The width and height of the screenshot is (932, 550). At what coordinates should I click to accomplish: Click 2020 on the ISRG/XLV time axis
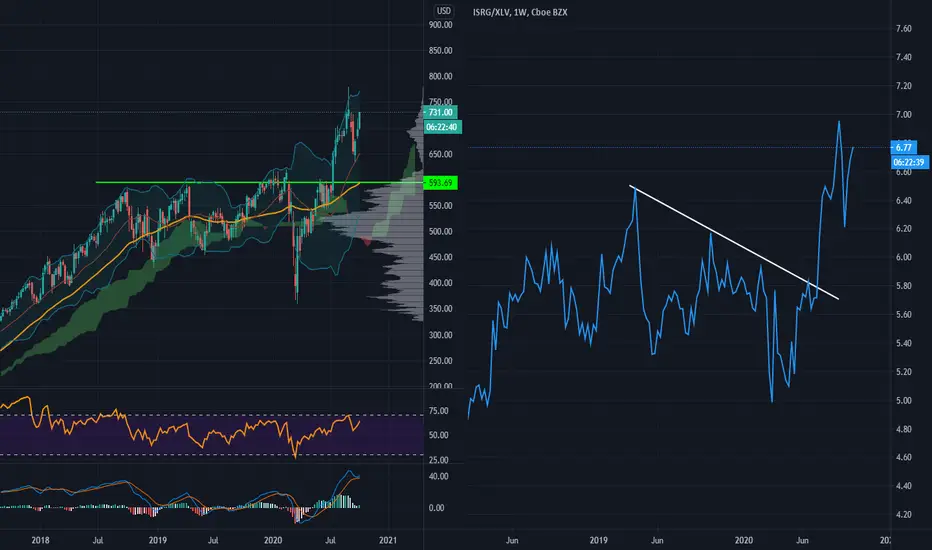coord(744,540)
